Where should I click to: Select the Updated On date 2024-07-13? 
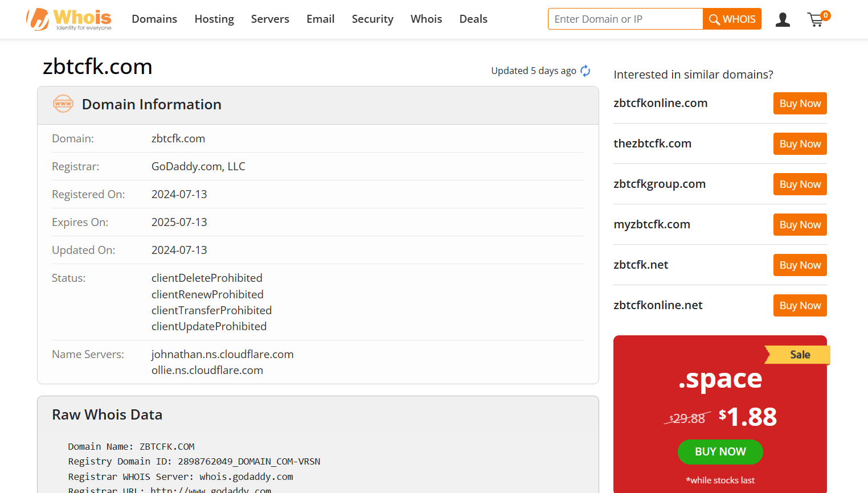click(x=179, y=250)
